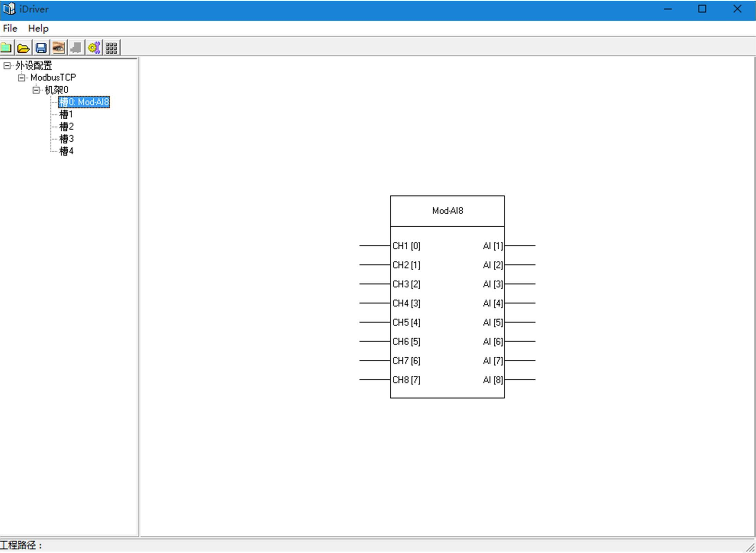Collapse the 外设配置 root tree node
This screenshot has width=756, height=553.
pos(7,65)
